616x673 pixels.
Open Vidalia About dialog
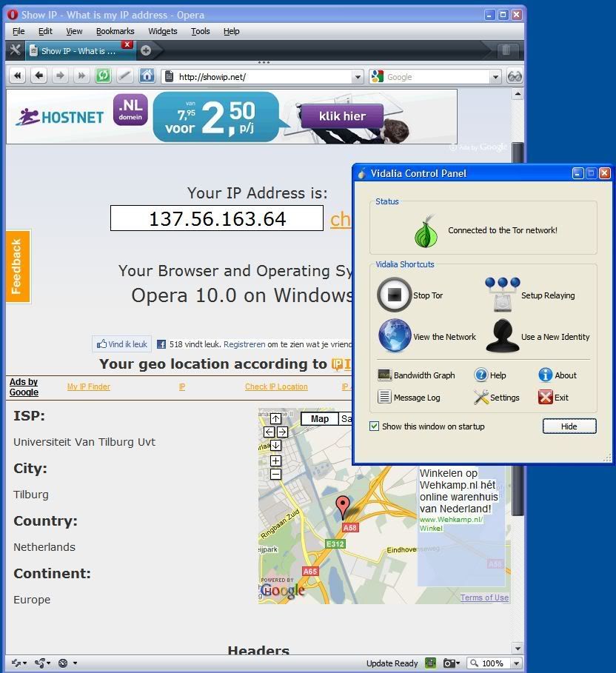(558, 375)
